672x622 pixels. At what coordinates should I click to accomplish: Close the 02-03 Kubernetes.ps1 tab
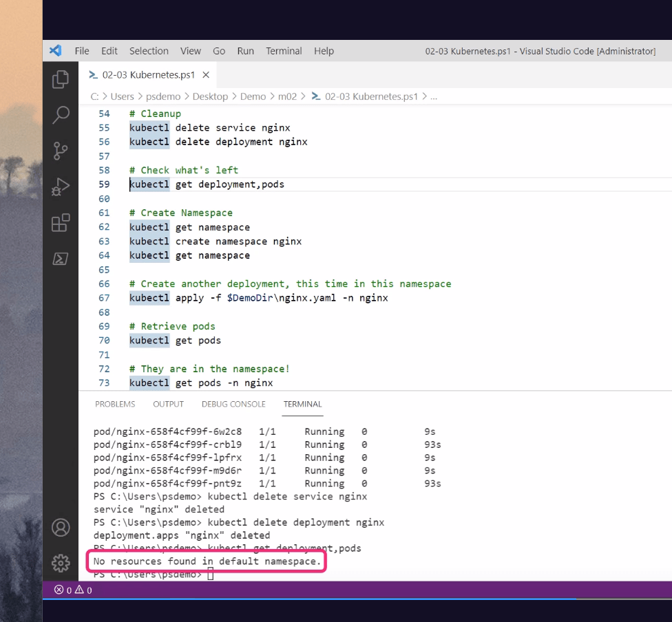tap(206, 75)
